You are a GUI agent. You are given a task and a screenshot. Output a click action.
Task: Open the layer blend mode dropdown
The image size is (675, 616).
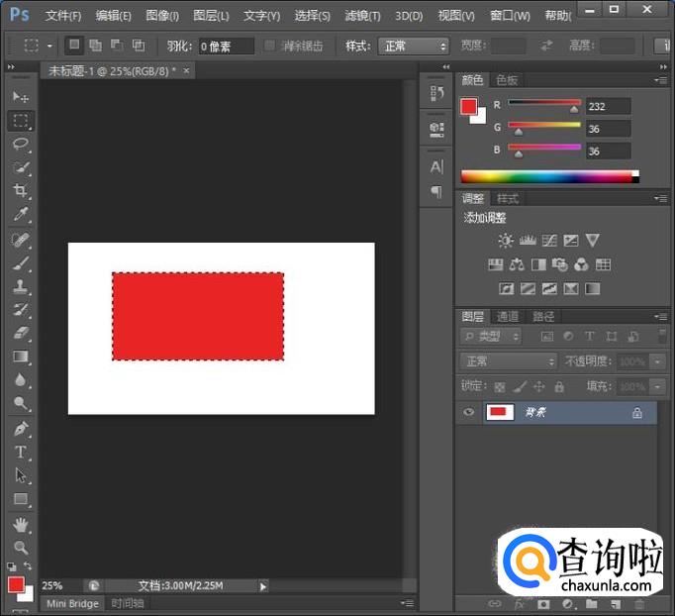click(x=510, y=361)
